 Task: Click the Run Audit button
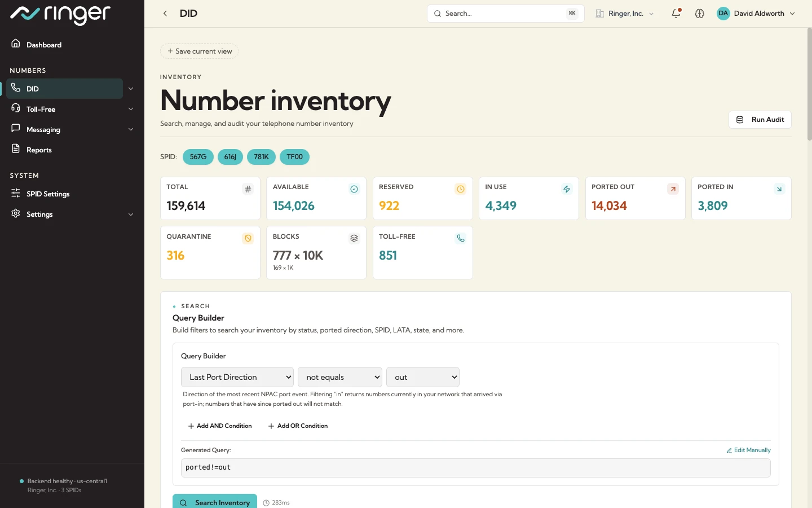point(760,120)
